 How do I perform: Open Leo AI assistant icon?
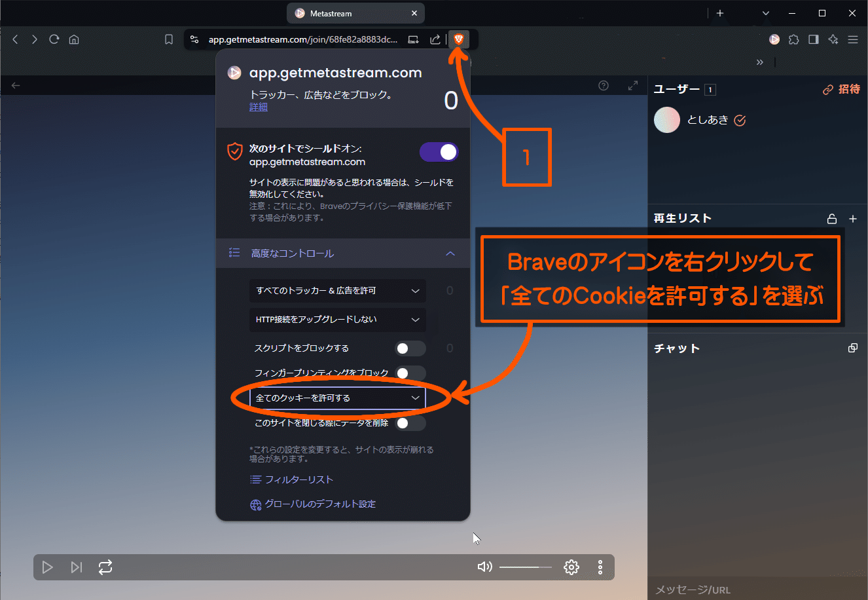(833, 39)
